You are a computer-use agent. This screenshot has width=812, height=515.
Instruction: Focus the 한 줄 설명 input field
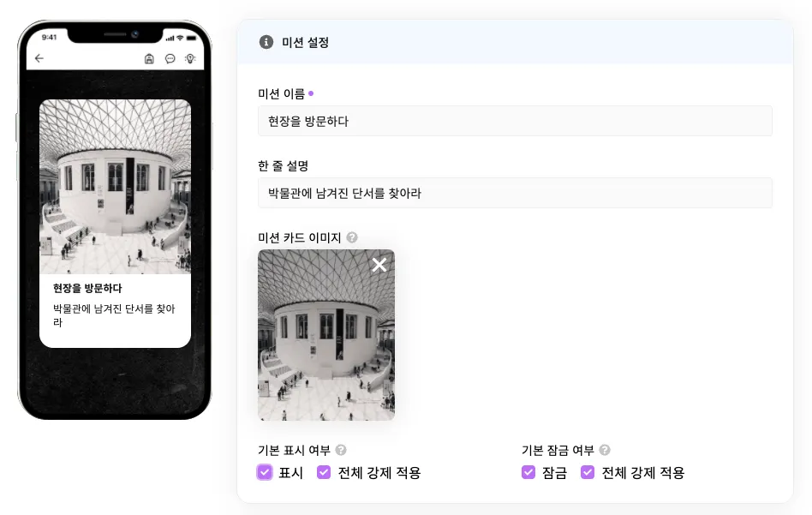(x=515, y=194)
